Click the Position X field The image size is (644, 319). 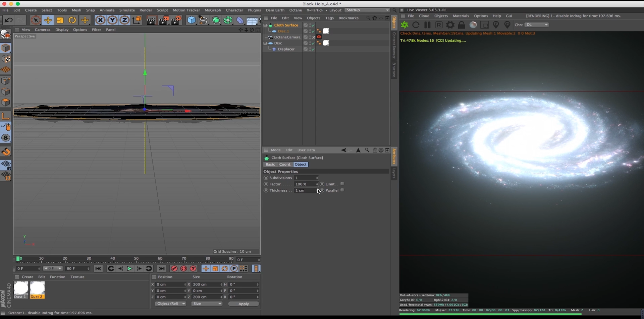pos(171,284)
